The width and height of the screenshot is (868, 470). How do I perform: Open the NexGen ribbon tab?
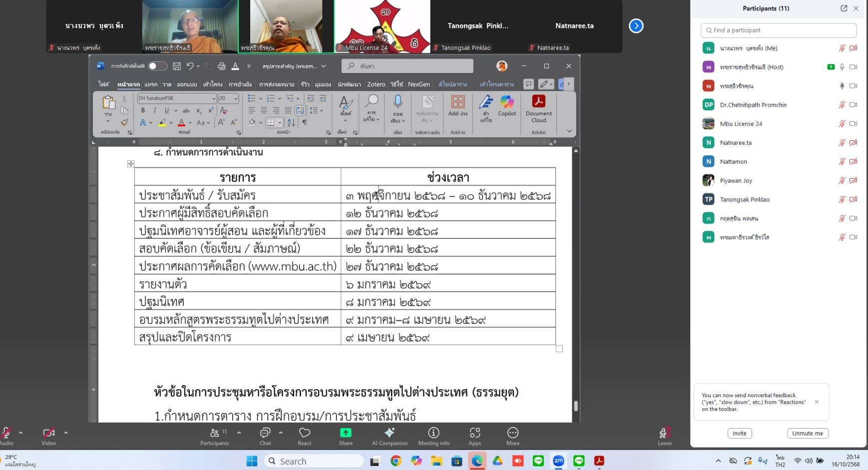tap(419, 84)
